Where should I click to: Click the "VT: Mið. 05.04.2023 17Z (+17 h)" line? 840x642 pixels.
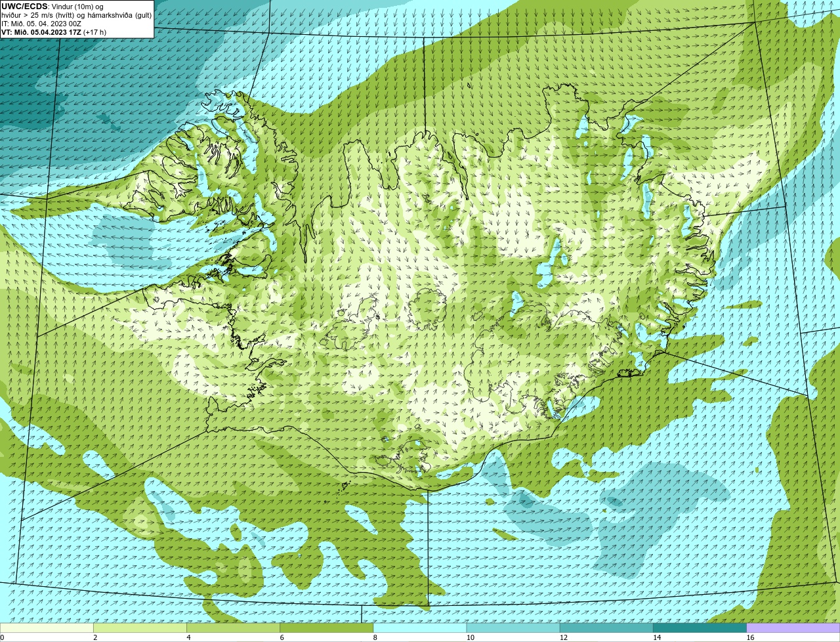click(54, 32)
